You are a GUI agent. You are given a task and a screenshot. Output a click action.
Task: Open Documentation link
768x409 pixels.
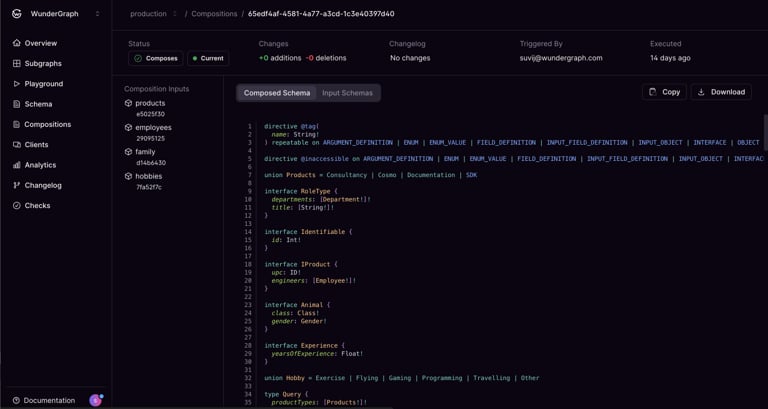49,401
